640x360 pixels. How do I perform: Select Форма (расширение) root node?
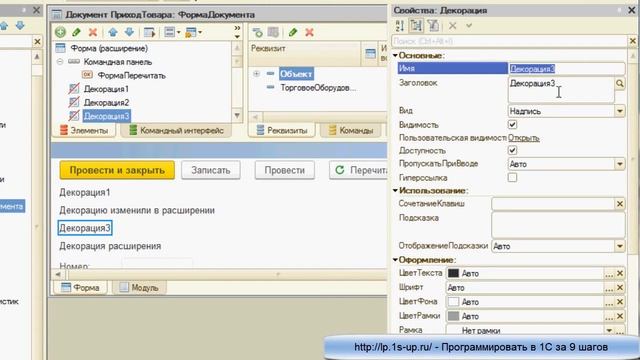(x=109, y=48)
